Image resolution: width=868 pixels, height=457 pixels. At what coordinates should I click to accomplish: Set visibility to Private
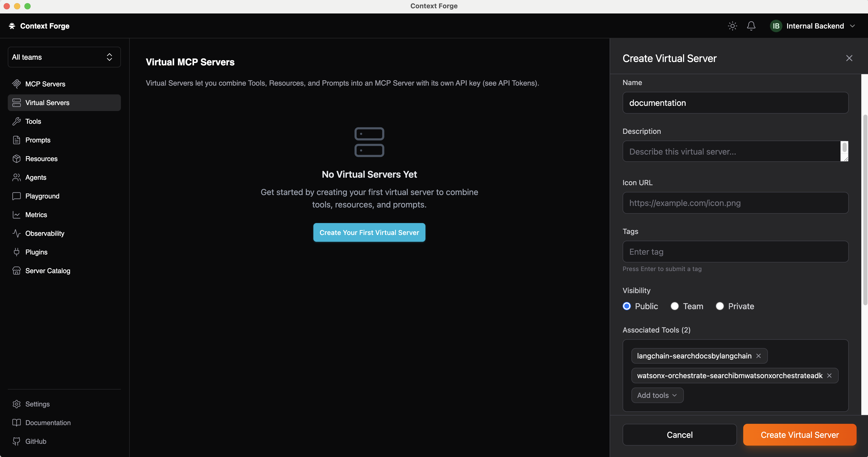720,306
